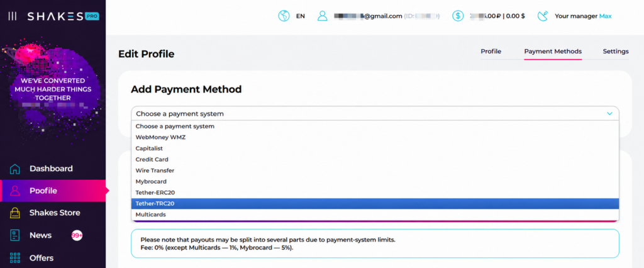The image size is (644, 268).
Task: Click the user account avatar icon
Action: (323, 16)
